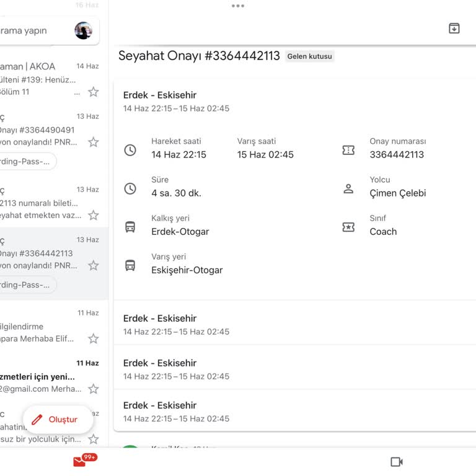Open the Boarding-Pass attachment under #3364442113 email
This screenshot has height=476, width=476.
[x=27, y=284]
